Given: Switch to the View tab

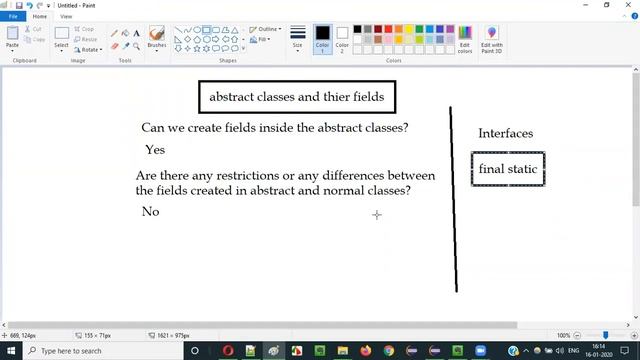Looking at the screenshot, I should click(x=66, y=16).
